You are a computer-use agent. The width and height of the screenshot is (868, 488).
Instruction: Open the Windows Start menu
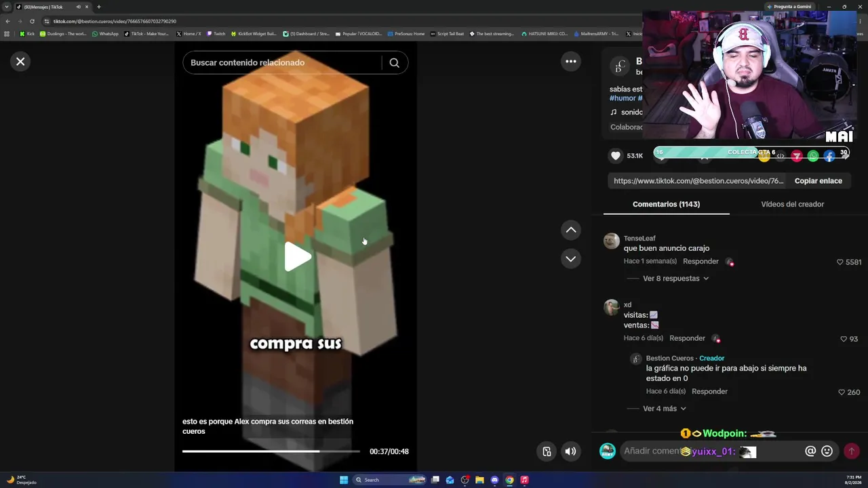click(344, 480)
